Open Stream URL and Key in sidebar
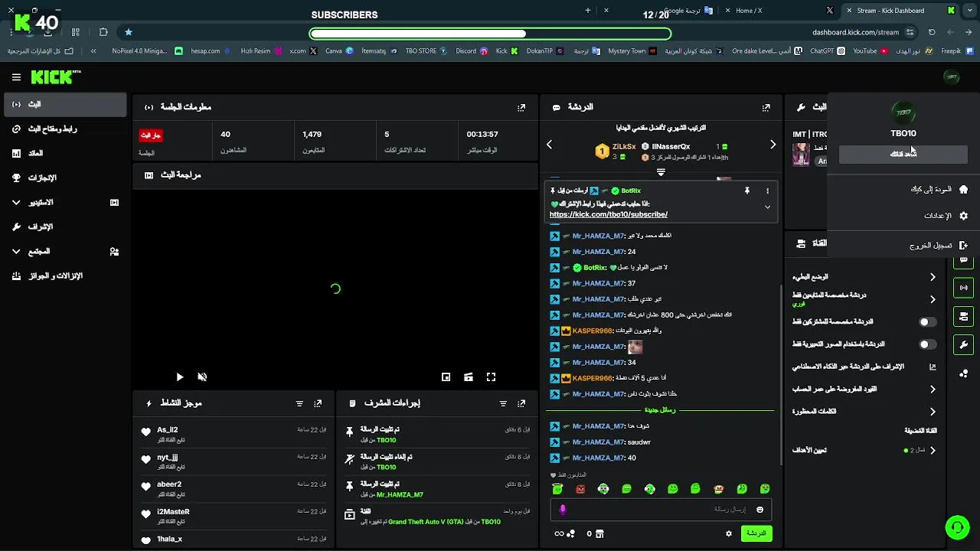 coord(65,129)
